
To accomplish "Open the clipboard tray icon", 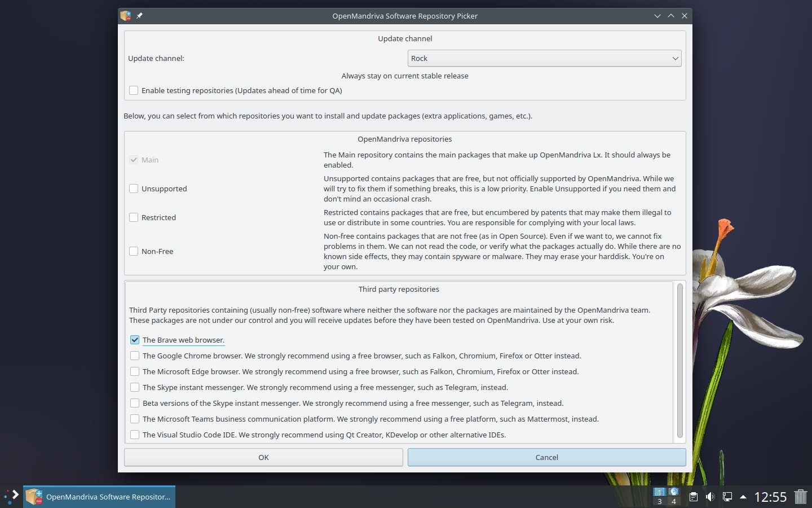I will click(x=694, y=497).
